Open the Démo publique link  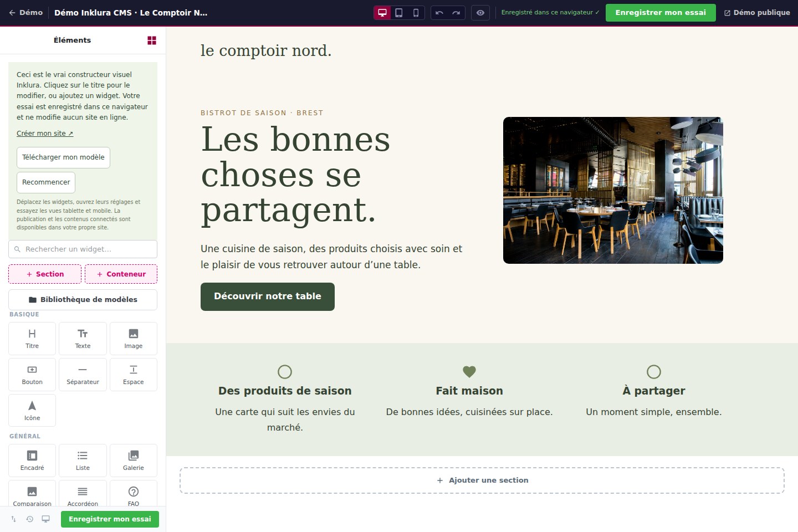(x=757, y=12)
